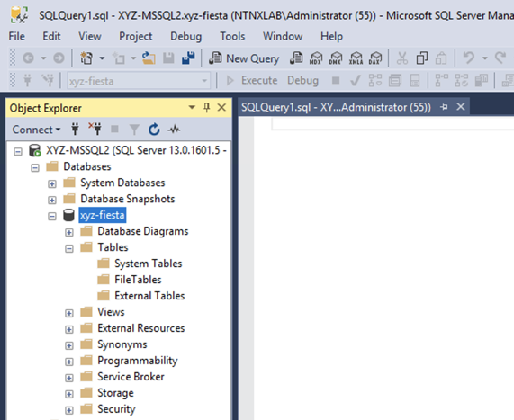This screenshot has height=420, width=514.
Task: Click the Copy icon
Action: click(x=422, y=58)
